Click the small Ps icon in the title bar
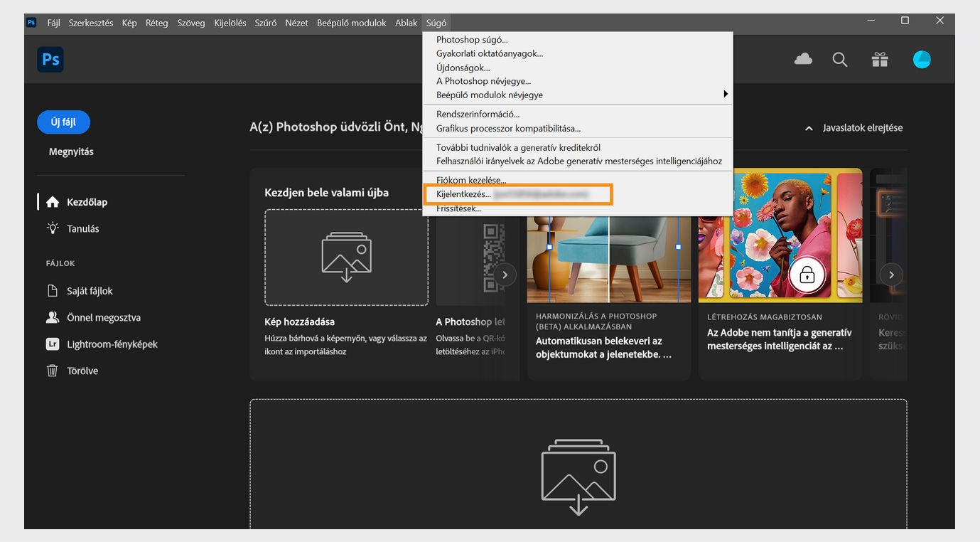This screenshot has height=542, width=980. click(x=31, y=22)
